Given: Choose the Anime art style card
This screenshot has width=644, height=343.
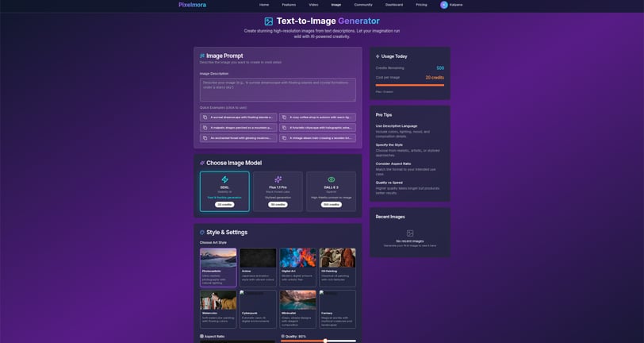Looking at the screenshot, I should (258, 268).
